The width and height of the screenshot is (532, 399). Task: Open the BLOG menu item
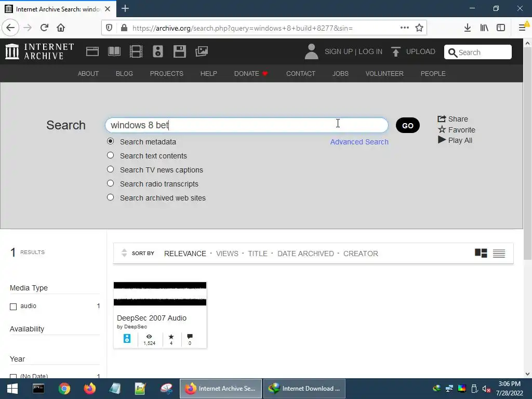(124, 74)
